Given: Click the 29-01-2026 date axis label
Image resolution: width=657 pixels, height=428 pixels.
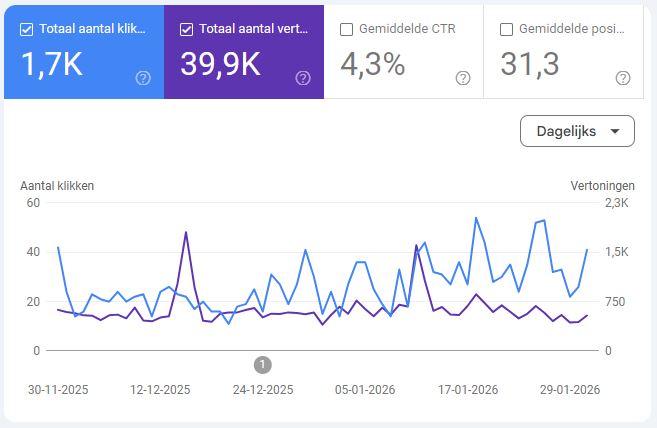Looking at the screenshot, I should point(568,390).
